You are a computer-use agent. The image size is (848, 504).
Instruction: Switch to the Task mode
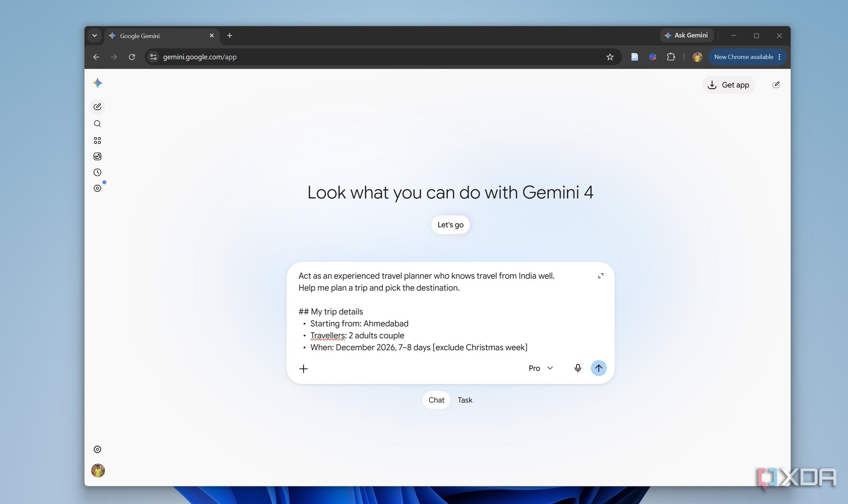click(465, 400)
